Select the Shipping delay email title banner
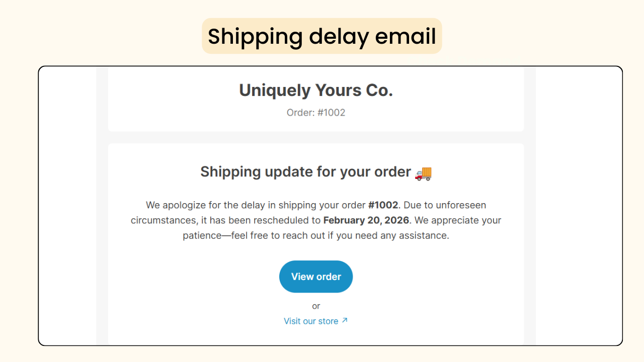This screenshot has height=362, width=644. [321, 36]
